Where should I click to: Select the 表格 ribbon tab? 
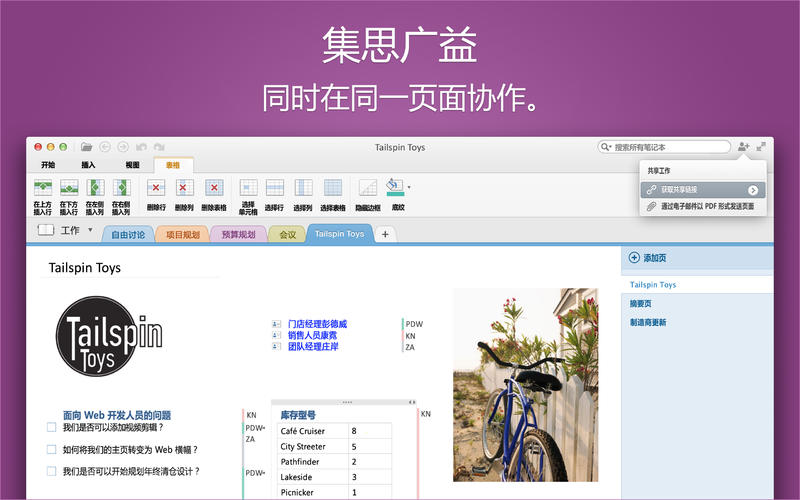click(x=173, y=165)
